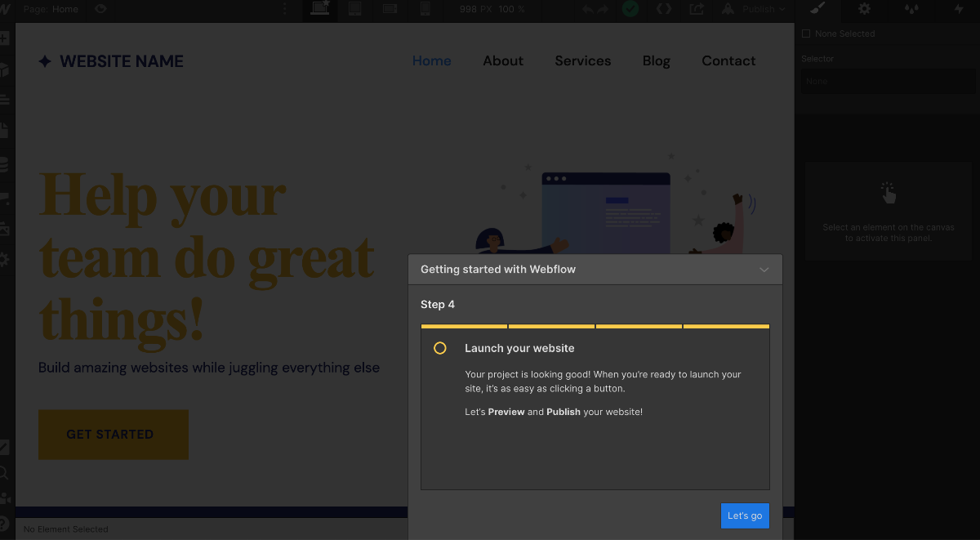Screen dimensions: 980x540
Task: Select the 'Build amazing websites' subheading text
Action: (x=209, y=368)
